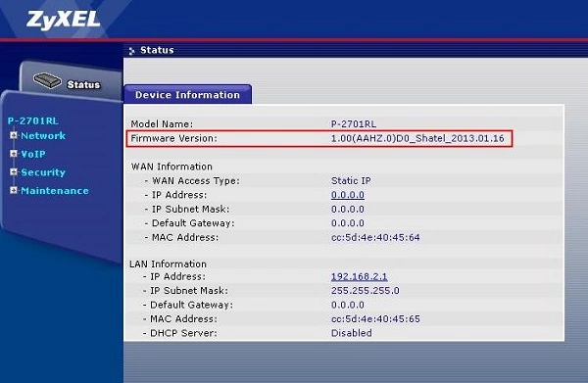Click the P-2701RL sidebar heading

[x=33, y=120]
